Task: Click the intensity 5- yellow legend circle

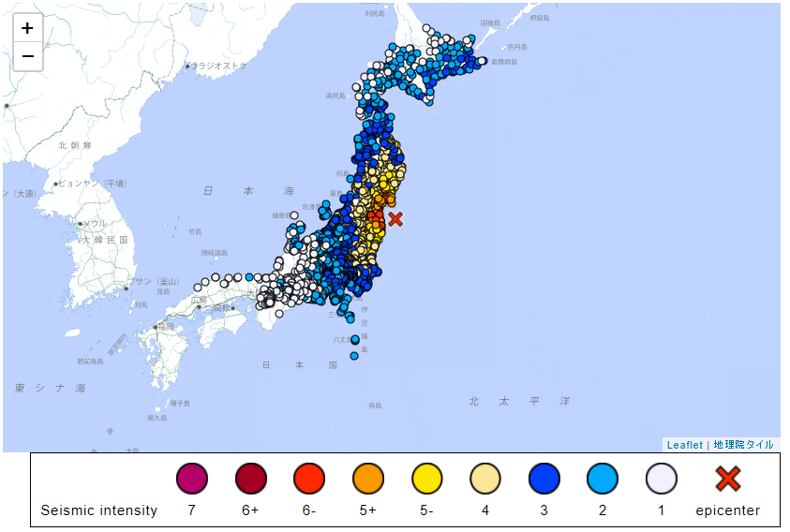Action: tap(427, 479)
